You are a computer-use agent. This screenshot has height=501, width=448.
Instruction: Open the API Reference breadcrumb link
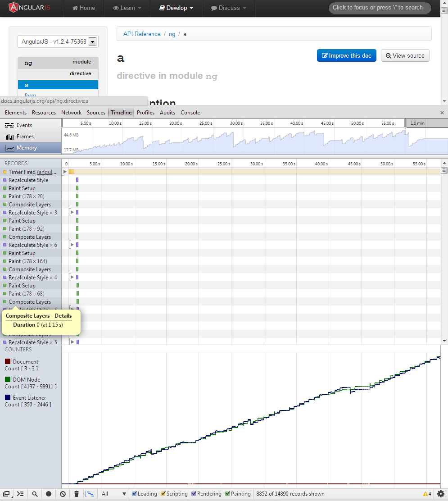click(142, 34)
